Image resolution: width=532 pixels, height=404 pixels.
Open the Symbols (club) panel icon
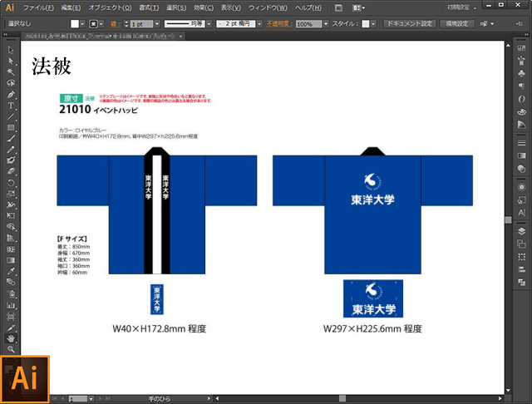(x=521, y=74)
